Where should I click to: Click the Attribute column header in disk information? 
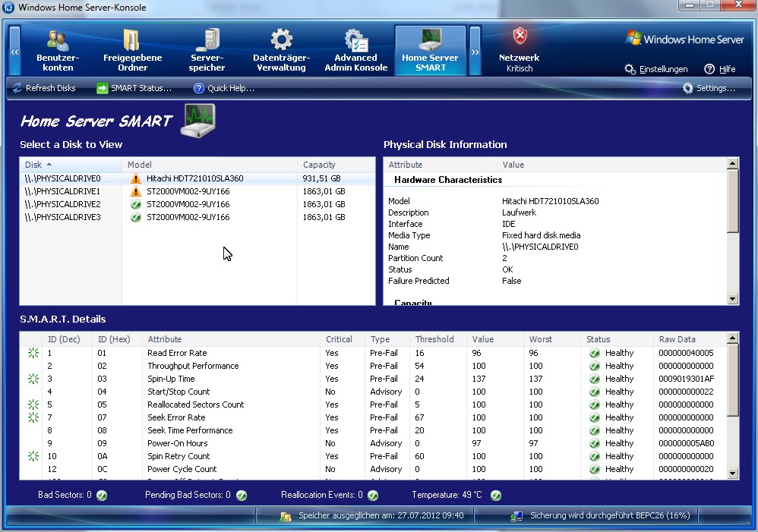(x=441, y=165)
